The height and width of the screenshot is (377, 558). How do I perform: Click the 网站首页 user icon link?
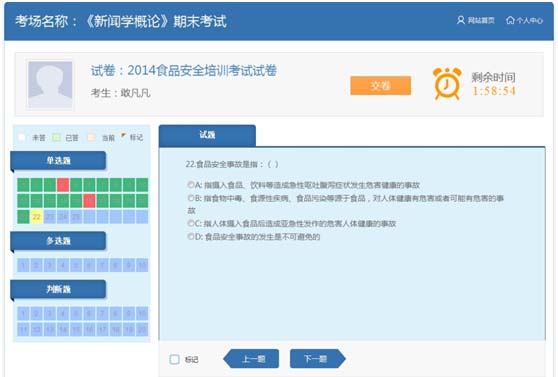pyautogui.click(x=475, y=20)
